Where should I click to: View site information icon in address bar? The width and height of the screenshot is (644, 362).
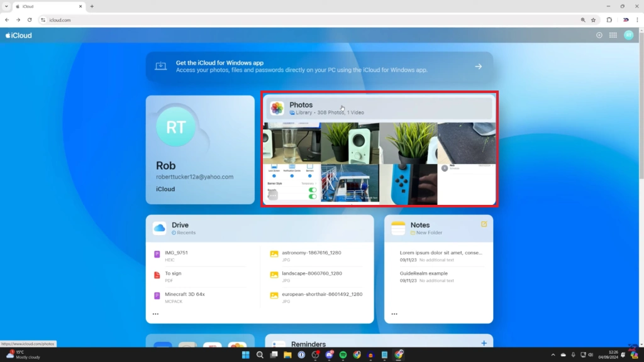pyautogui.click(x=43, y=19)
